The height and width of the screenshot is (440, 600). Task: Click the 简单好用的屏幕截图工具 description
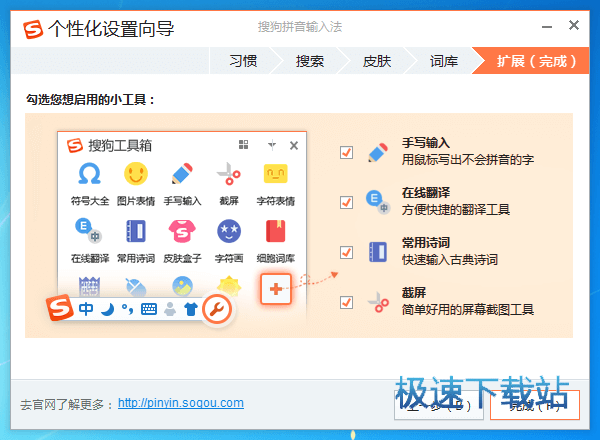point(468,310)
